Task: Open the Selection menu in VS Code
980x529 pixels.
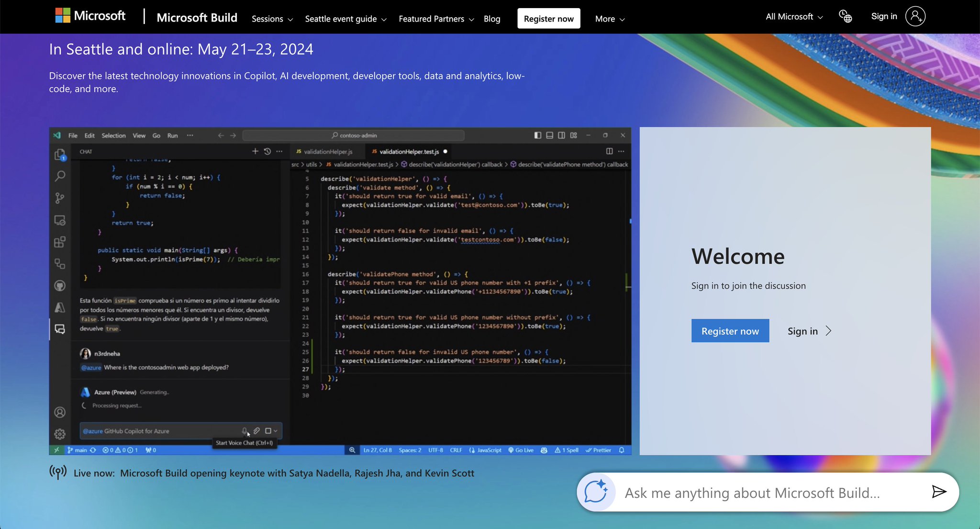Action: pos(113,135)
